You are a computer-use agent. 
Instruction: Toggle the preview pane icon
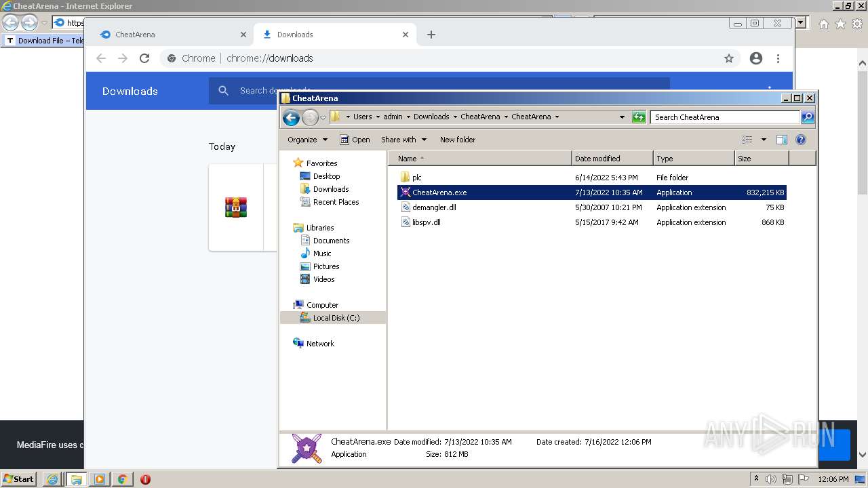[781, 140]
